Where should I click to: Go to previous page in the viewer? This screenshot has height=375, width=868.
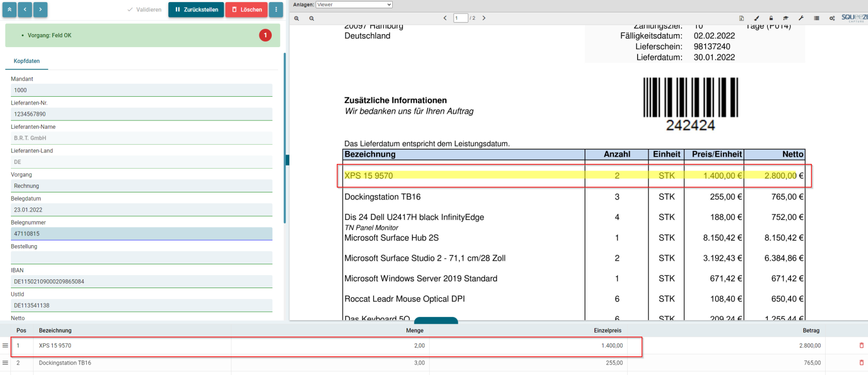click(x=445, y=18)
